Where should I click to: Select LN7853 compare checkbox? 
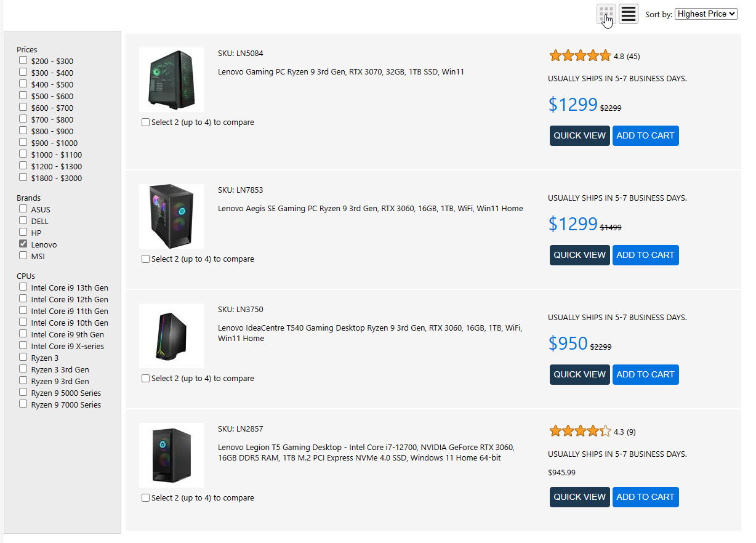click(146, 259)
